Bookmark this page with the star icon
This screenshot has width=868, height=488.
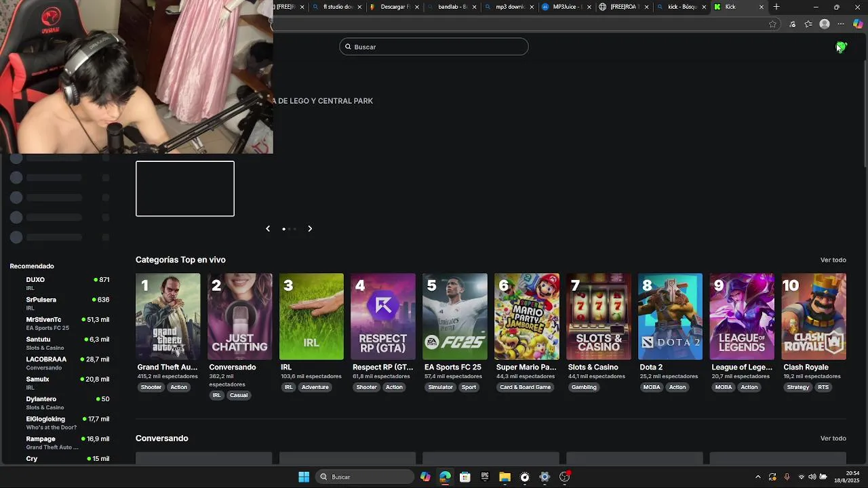(772, 24)
